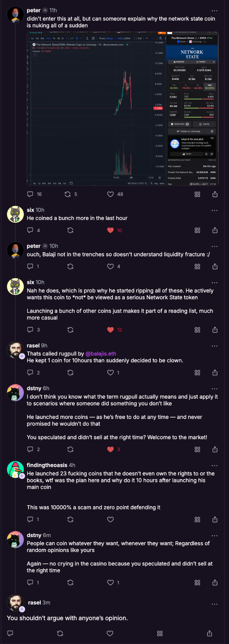The height and width of the screenshot is (644, 229).
Task: Open more options on findingtheoasis's reply
Action: (215, 466)
